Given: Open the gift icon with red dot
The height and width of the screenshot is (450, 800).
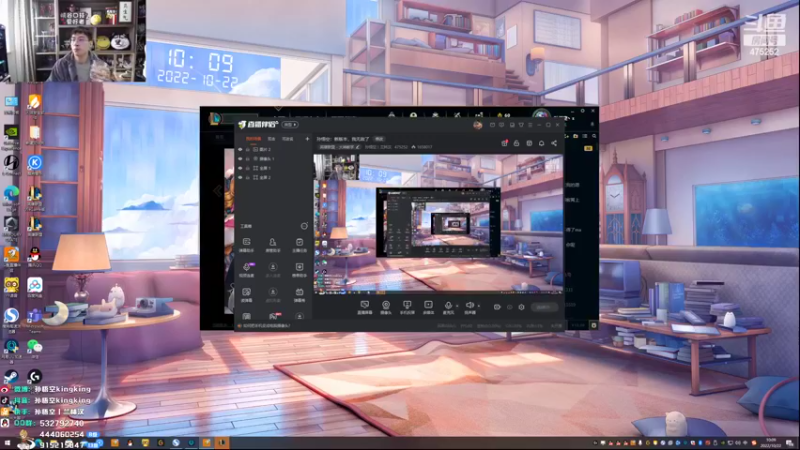Looking at the screenshot, I should [x=504, y=143].
